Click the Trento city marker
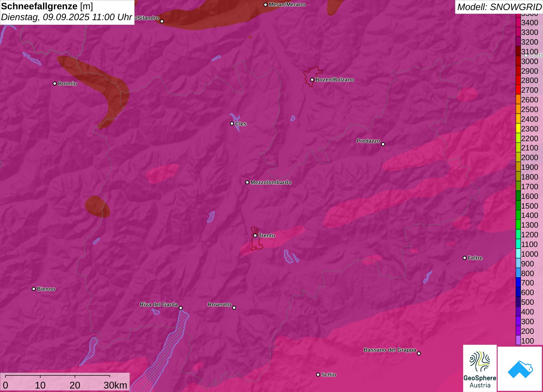 [x=255, y=235]
